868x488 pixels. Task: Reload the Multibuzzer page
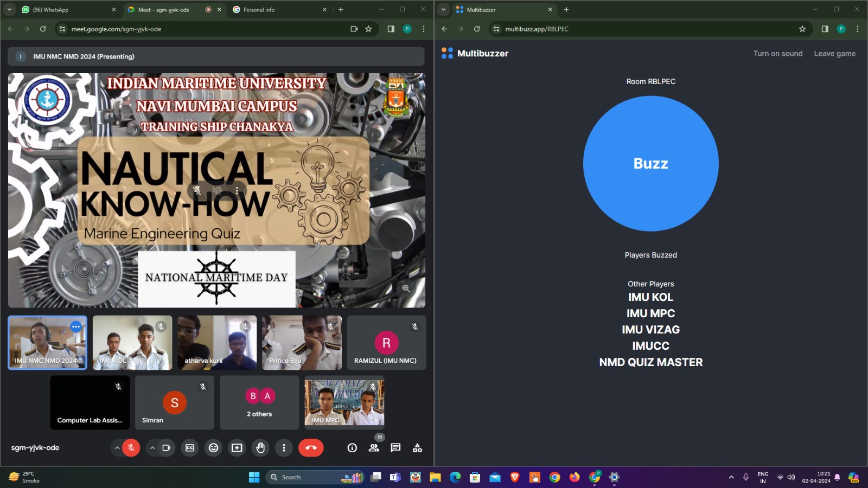pyautogui.click(x=477, y=29)
